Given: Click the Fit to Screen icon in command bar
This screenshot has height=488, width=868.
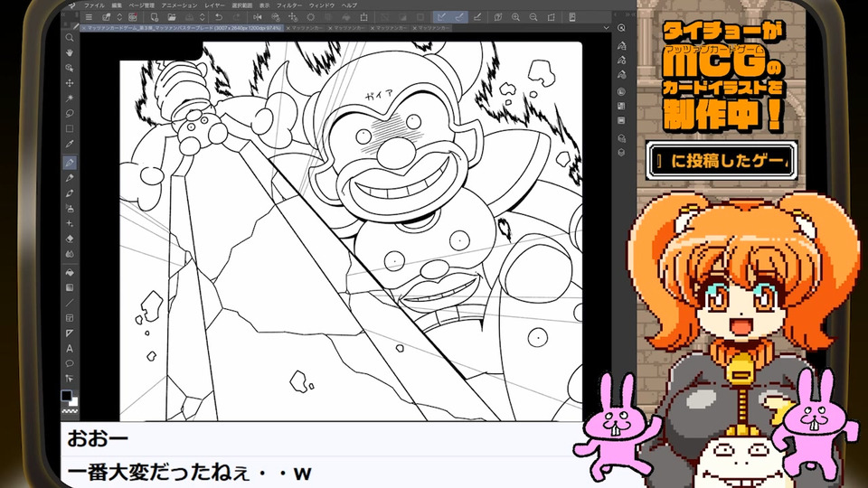Looking at the screenshot, I should [551, 17].
